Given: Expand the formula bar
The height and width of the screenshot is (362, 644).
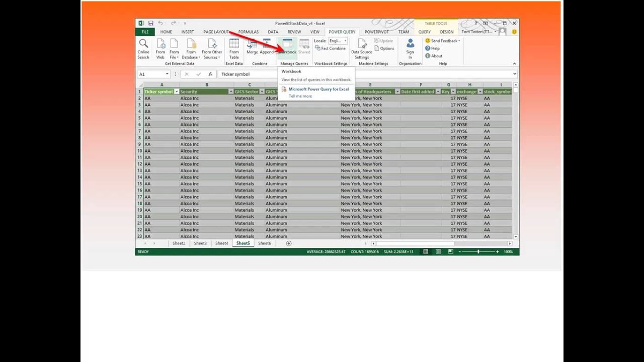Looking at the screenshot, I should pyautogui.click(x=515, y=74).
